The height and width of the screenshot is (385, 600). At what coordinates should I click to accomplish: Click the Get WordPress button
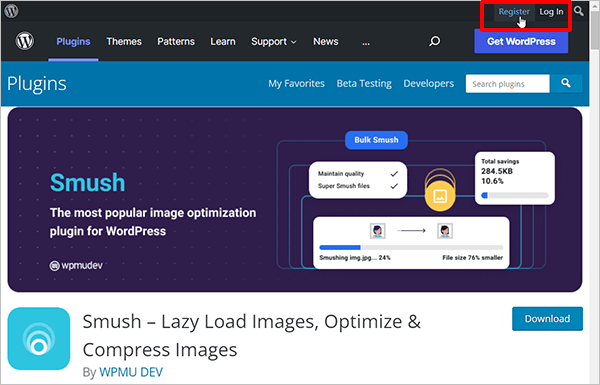pos(521,41)
